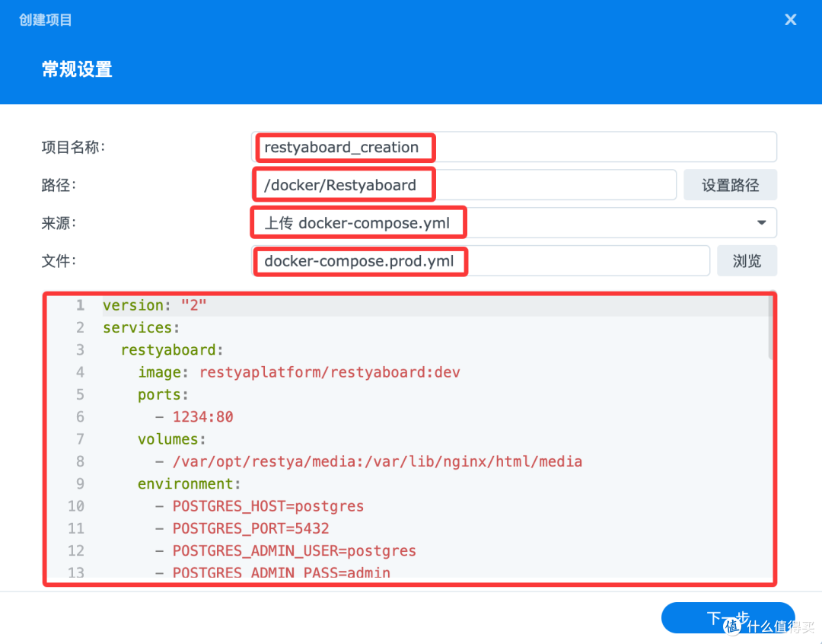Open the 来源 dropdown
This screenshot has height=644, width=822.
(514, 223)
